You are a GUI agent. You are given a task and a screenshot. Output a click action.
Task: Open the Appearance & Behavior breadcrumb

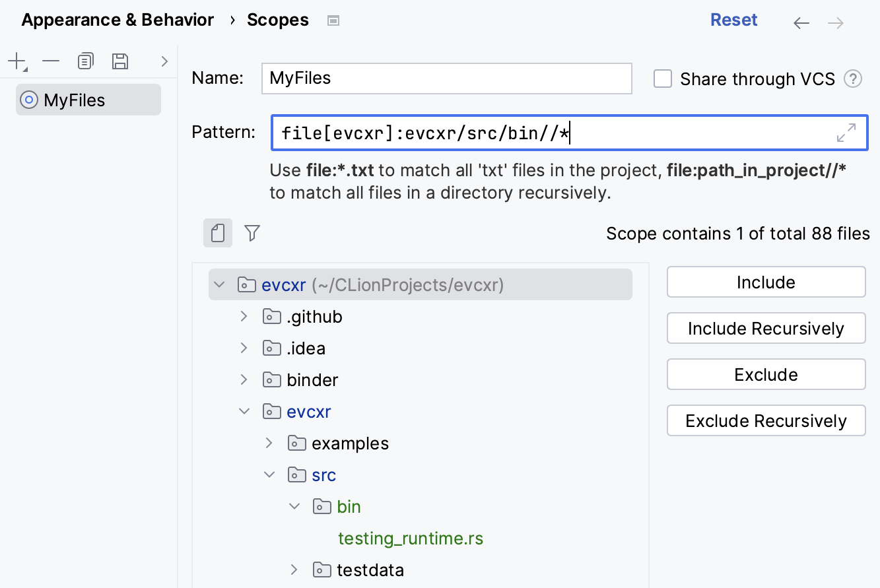pyautogui.click(x=118, y=20)
